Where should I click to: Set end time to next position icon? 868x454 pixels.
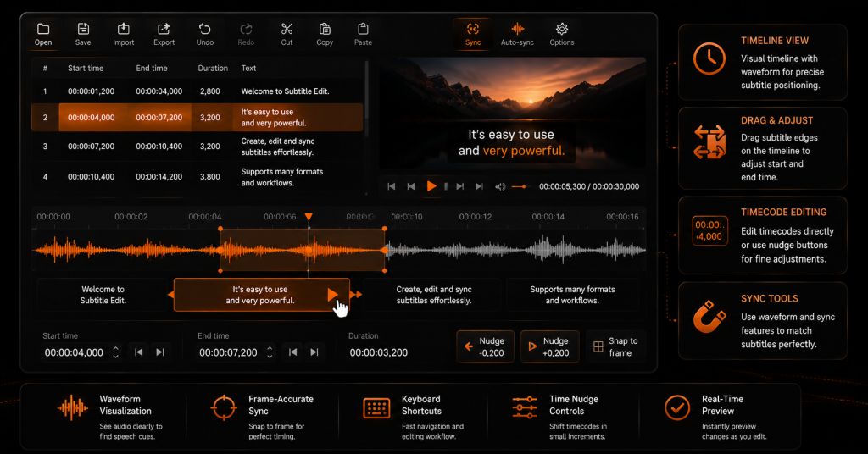coord(314,352)
